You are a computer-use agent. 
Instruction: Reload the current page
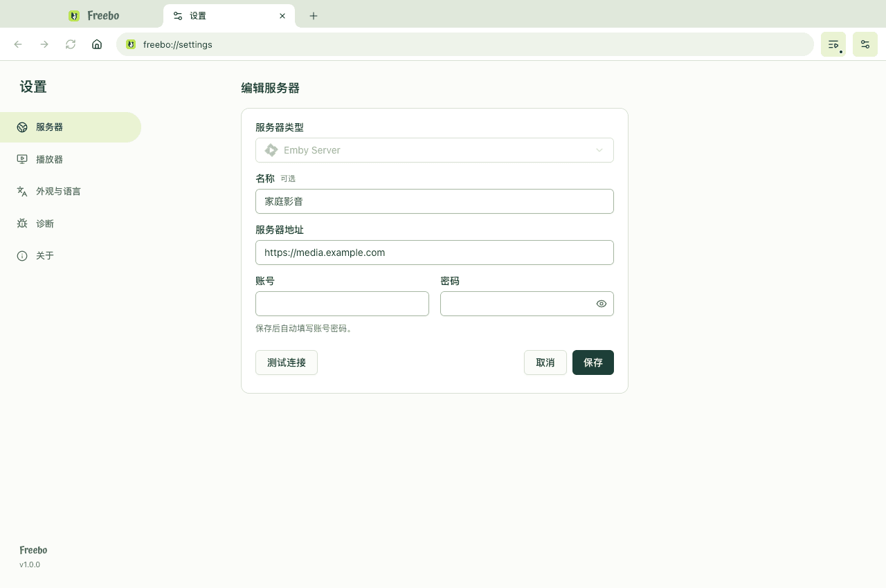(71, 44)
